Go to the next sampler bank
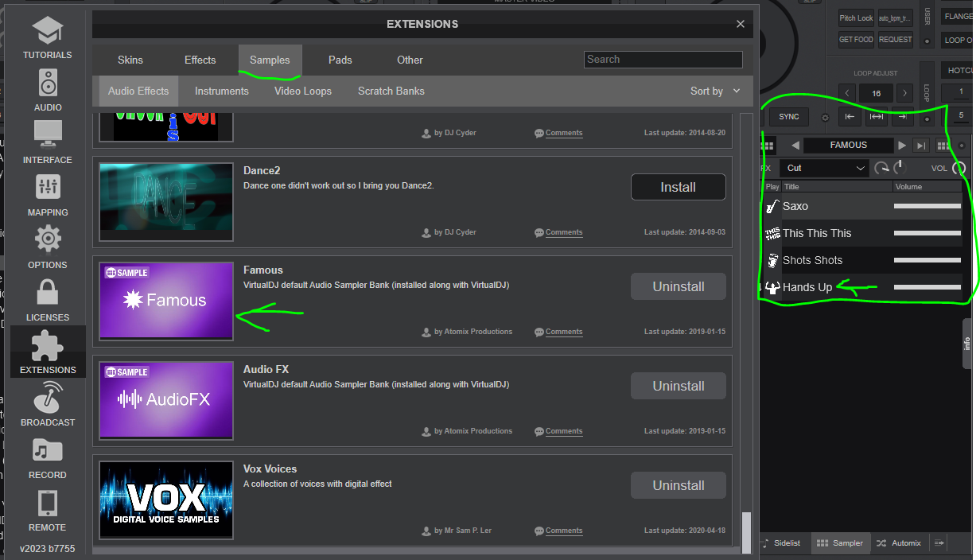980x560 pixels. (x=901, y=146)
